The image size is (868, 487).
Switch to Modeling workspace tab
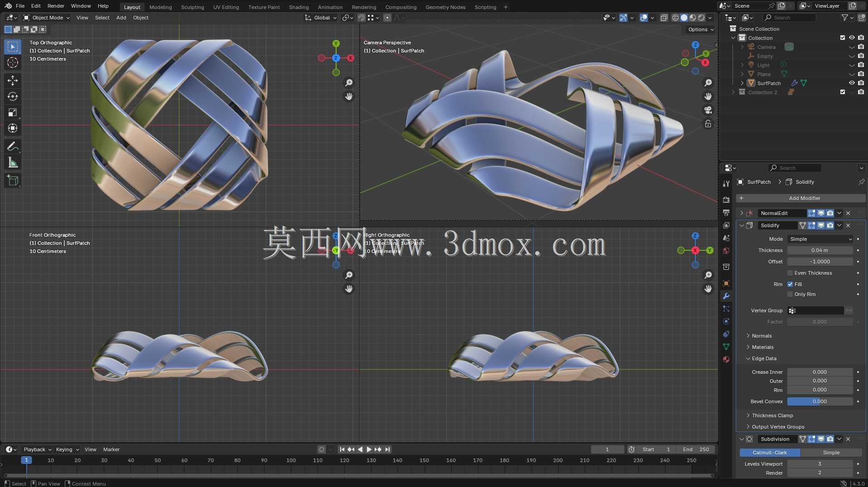point(161,7)
